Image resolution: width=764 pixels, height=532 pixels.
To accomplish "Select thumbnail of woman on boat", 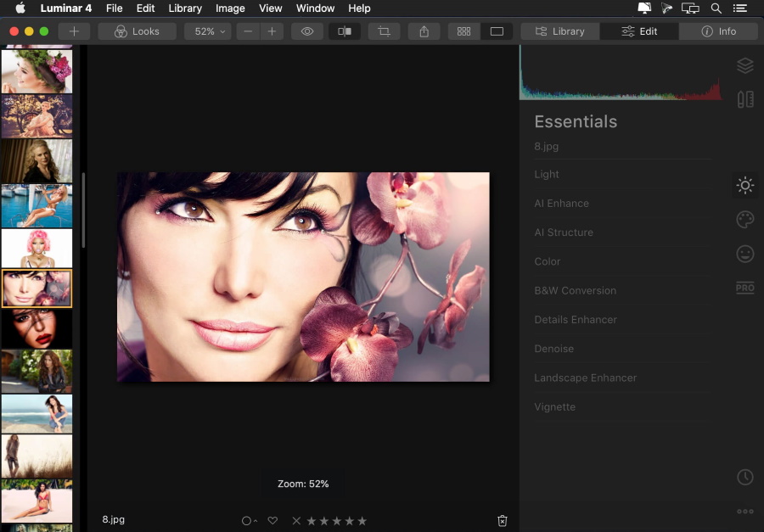I will pyautogui.click(x=37, y=205).
